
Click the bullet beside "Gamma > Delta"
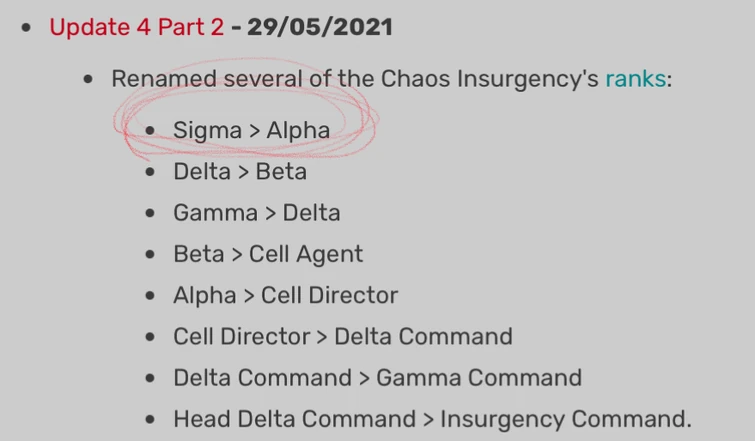(151, 214)
